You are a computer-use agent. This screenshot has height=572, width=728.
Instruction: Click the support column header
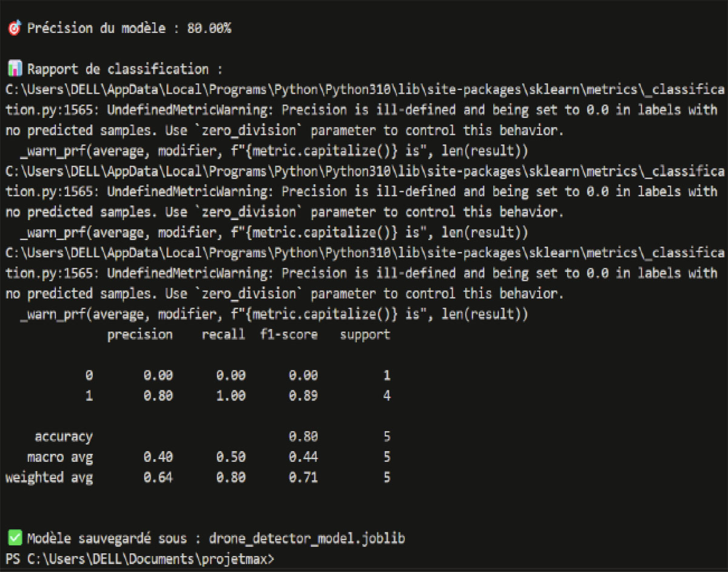[365, 335]
